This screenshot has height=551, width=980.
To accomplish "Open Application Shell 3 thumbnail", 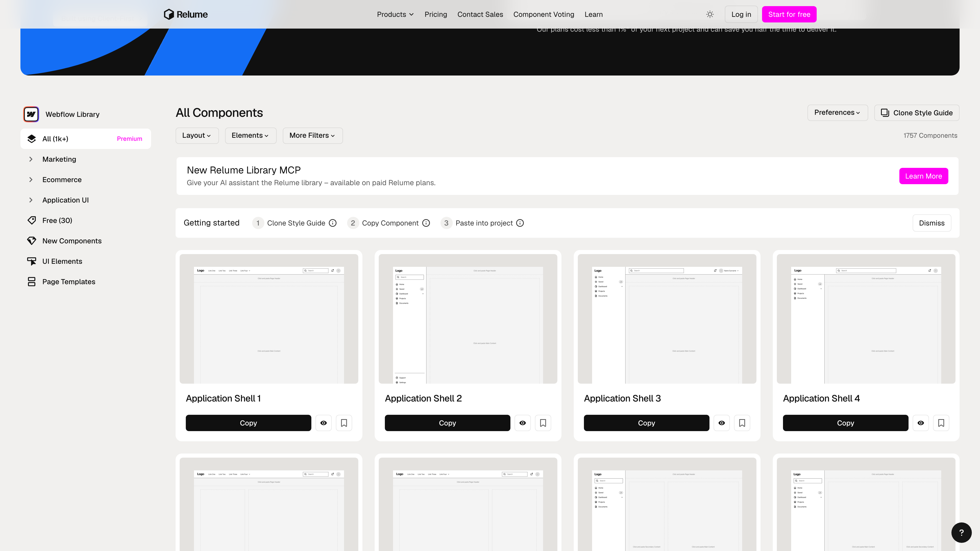I will pos(667,319).
